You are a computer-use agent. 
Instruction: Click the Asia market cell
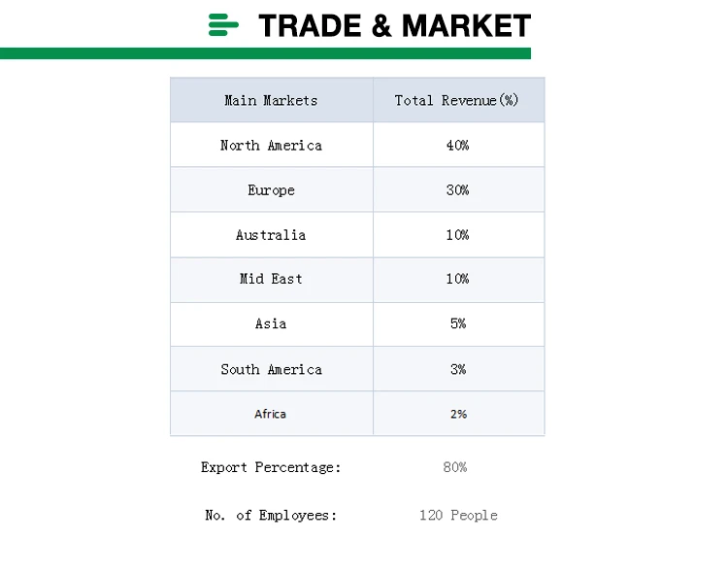pyautogui.click(x=271, y=323)
